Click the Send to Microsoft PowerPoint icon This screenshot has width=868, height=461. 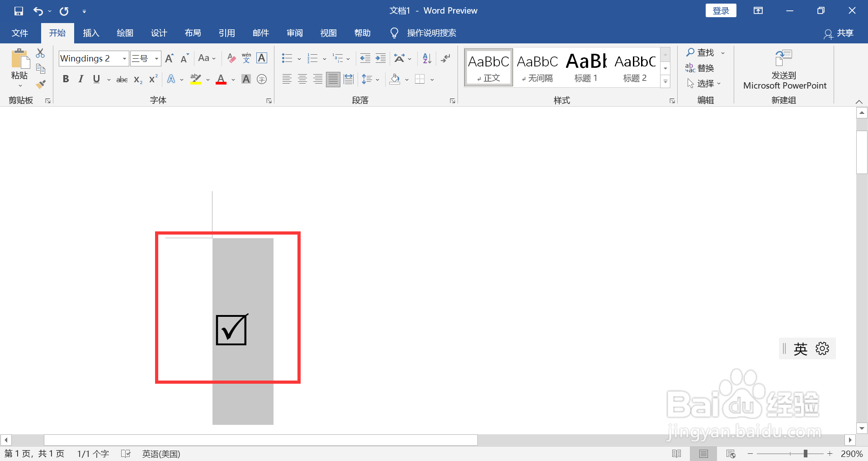(x=784, y=58)
